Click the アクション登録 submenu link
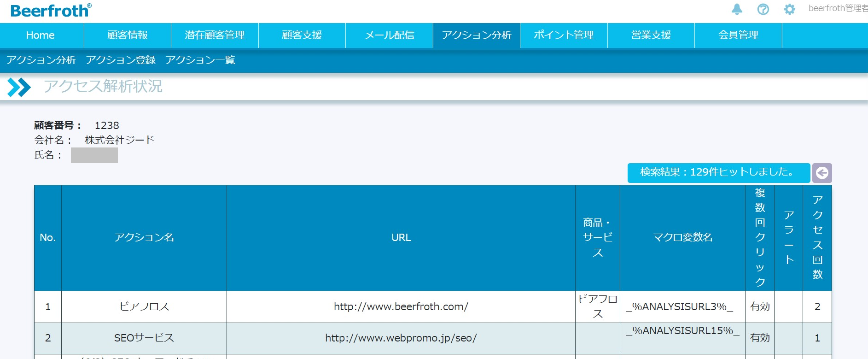 click(x=121, y=60)
